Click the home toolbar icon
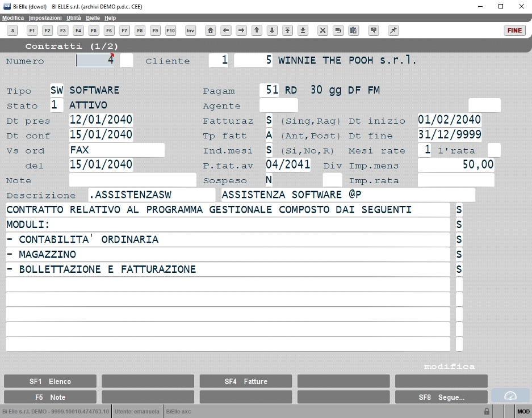This screenshot has height=418, width=532. coord(210,31)
